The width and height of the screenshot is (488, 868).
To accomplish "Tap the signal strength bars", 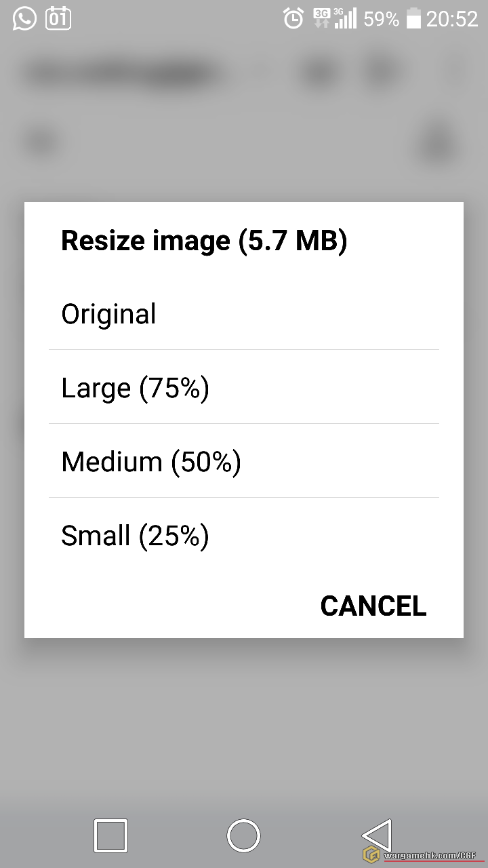I will coord(346,18).
